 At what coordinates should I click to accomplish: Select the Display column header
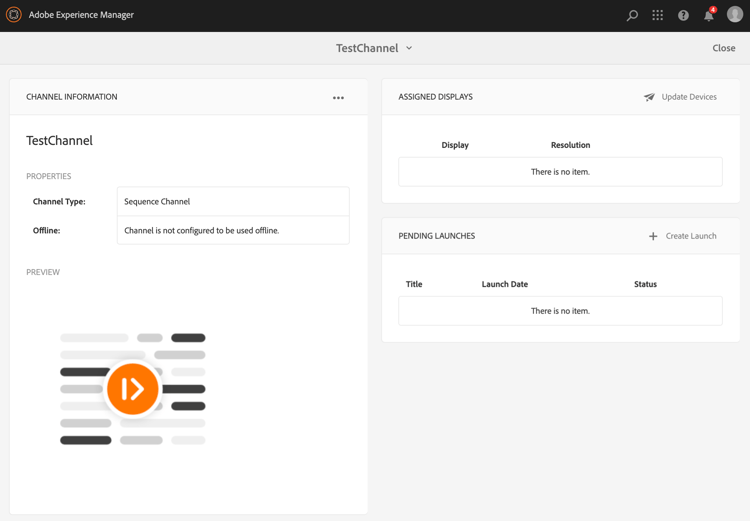click(455, 145)
